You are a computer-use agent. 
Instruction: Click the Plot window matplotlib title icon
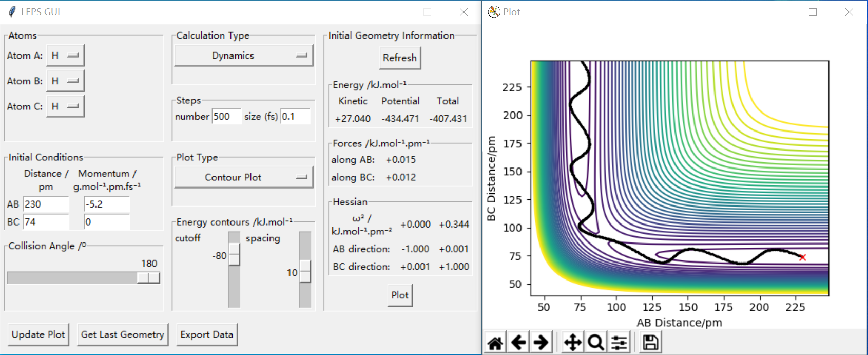click(494, 12)
